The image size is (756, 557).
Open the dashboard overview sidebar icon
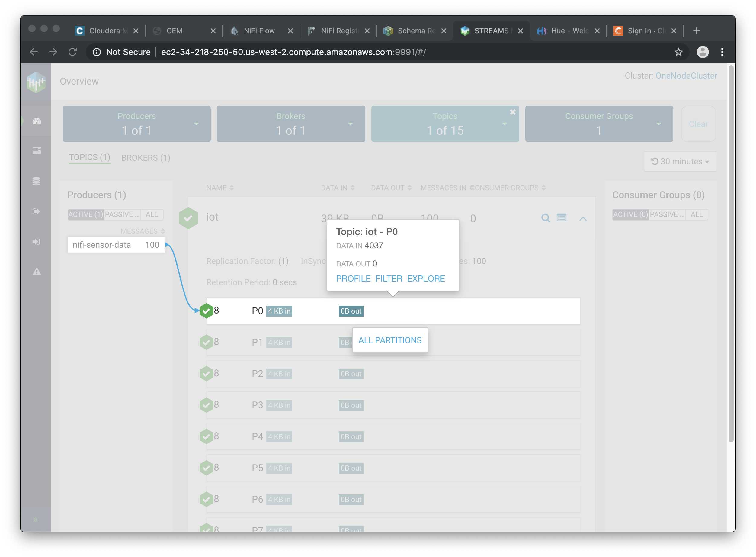37,121
